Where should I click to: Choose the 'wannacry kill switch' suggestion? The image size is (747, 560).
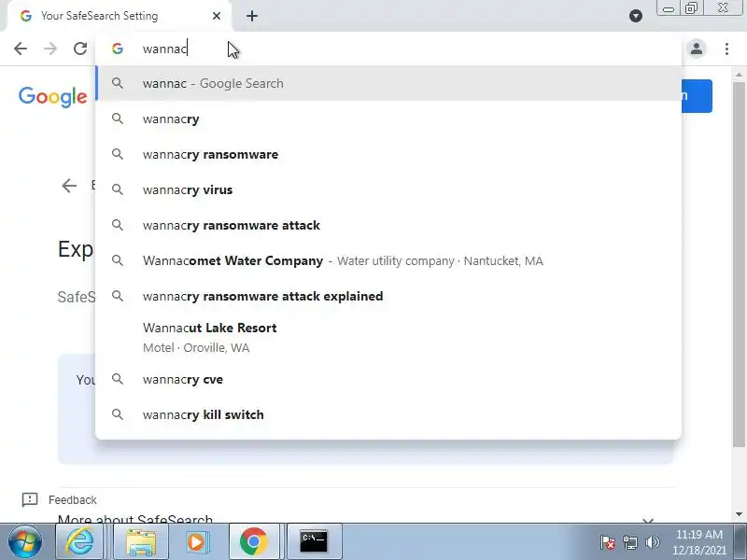(x=388, y=414)
